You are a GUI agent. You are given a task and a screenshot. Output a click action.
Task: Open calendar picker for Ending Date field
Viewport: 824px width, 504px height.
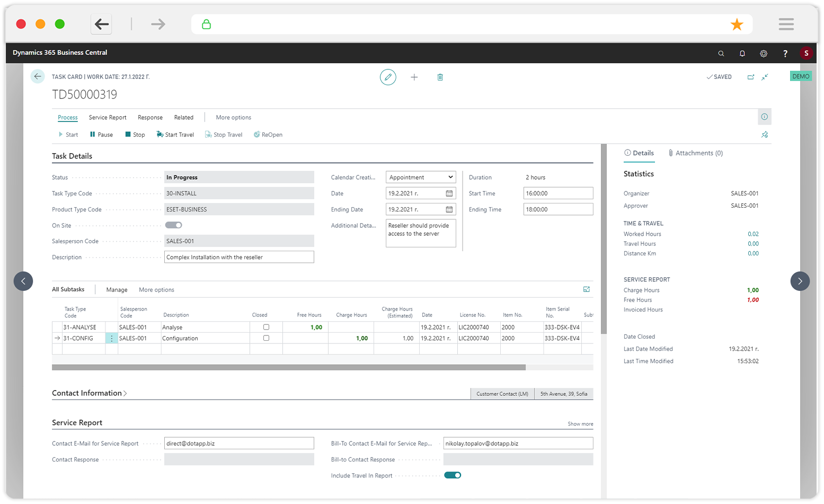449,209
